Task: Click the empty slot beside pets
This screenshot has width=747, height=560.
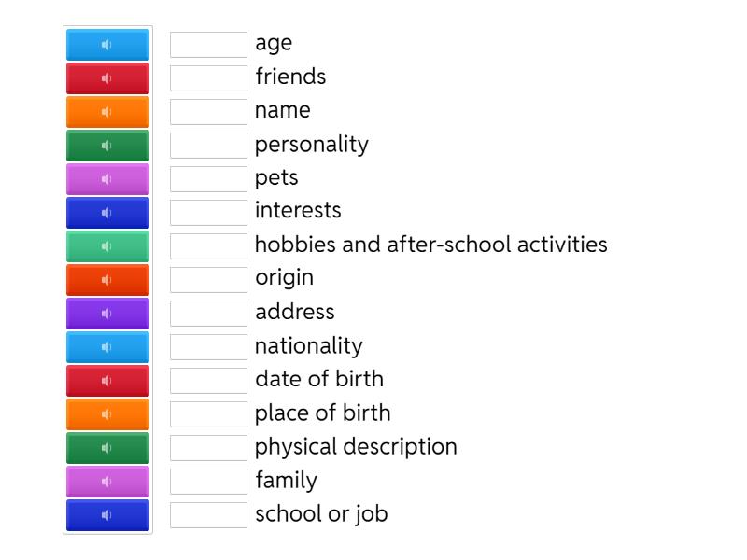Action: tap(208, 179)
